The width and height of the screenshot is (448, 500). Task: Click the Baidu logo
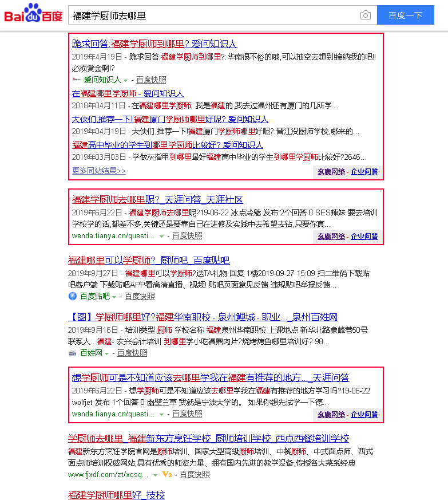[33, 13]
